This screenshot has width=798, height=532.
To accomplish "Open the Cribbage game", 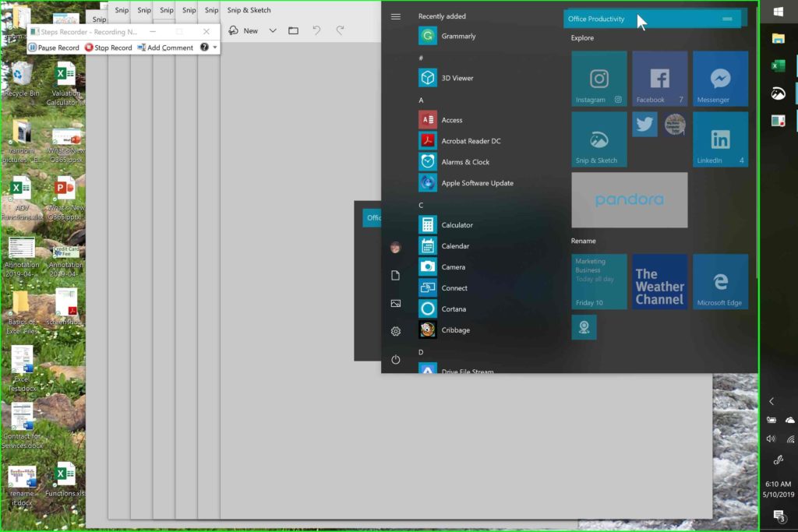I will (444, 330).
